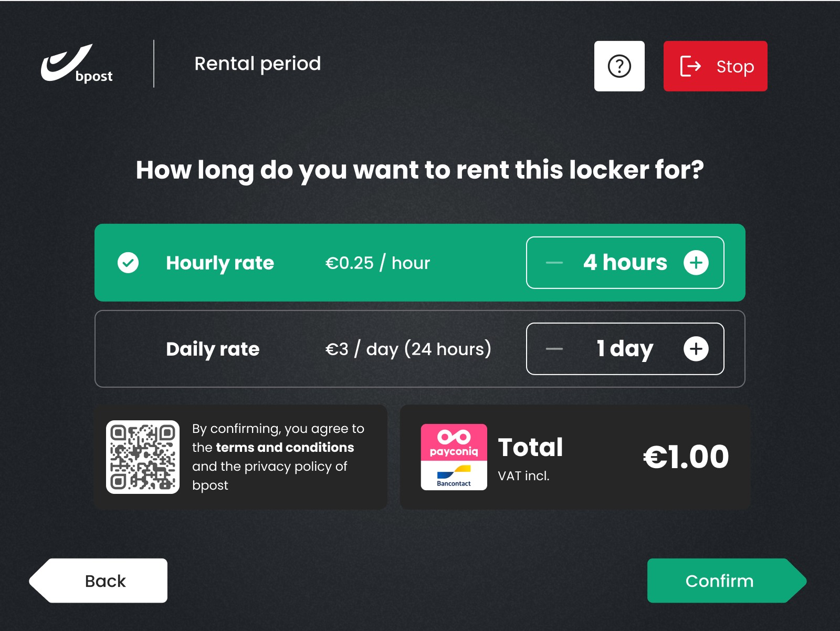Confirm the rental period
Image resolution: width=840 pixels, height=631 pixels.
[x=720, y=581]
